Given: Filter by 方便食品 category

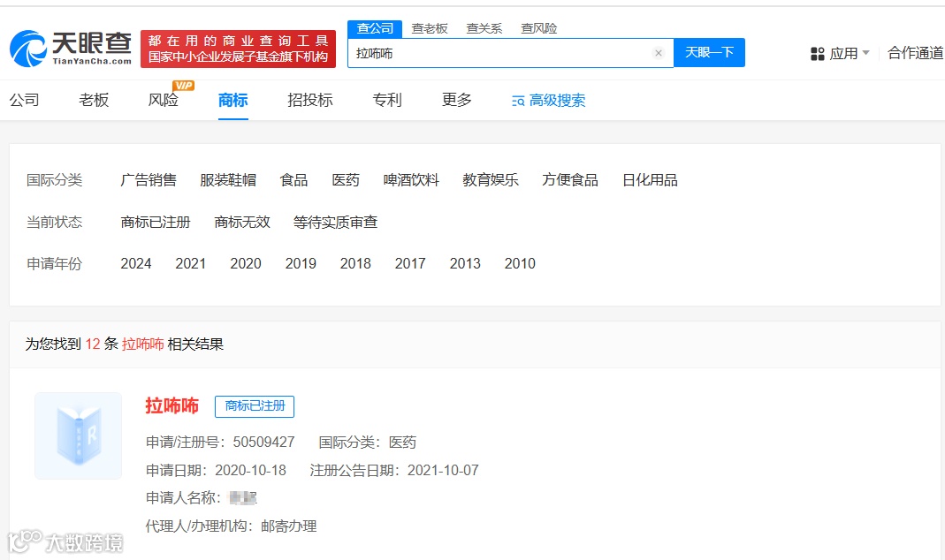Looking at the screenshot, I should [569, 180].
